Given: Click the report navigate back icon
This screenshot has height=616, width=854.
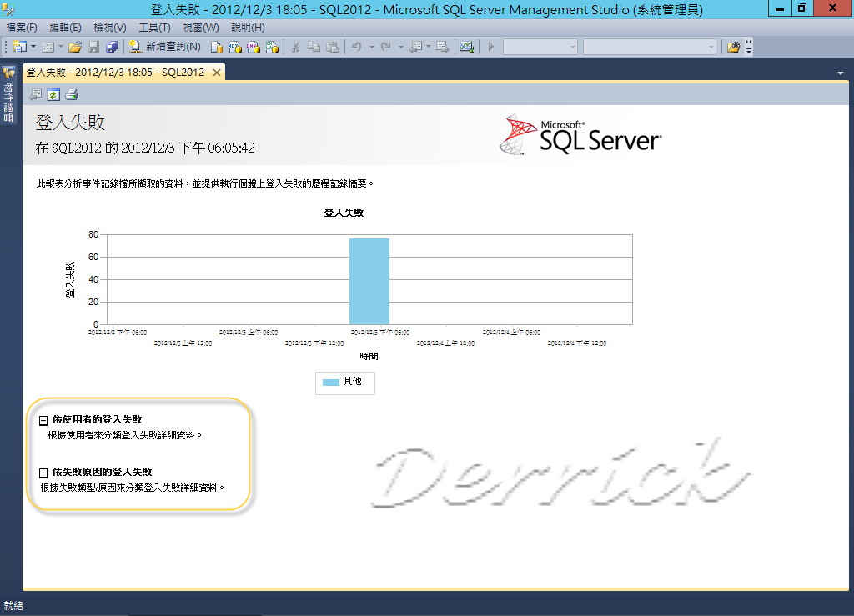Looking at the screenshot, I should (x=35, y=95).
